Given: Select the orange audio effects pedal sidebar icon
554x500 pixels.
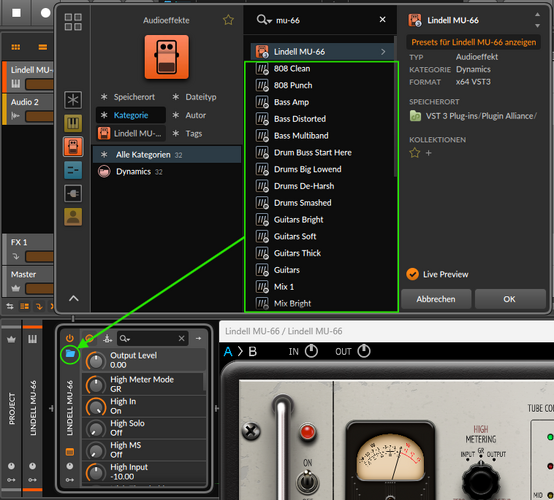Looking at the screenshot, I should [73, 147].
